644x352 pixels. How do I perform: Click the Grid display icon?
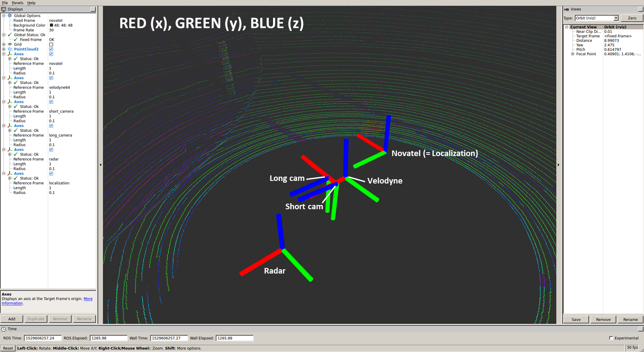click(x=10, y=44)
